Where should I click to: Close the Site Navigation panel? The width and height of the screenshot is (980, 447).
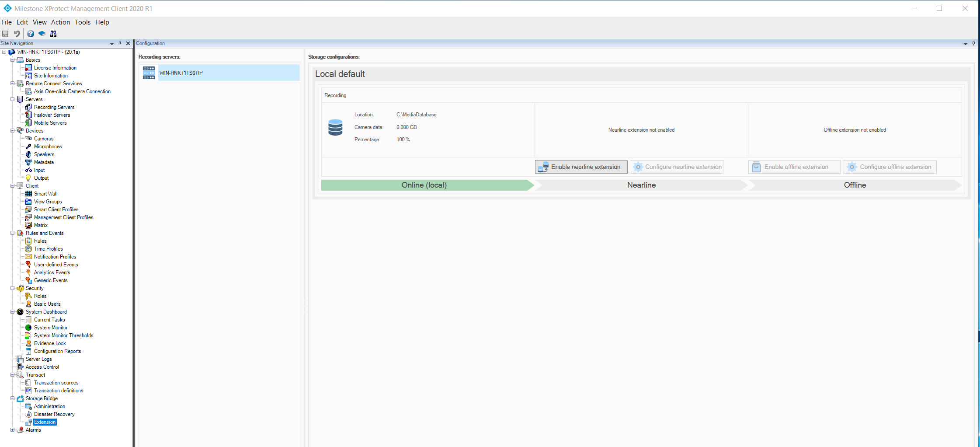coord(128,43)
